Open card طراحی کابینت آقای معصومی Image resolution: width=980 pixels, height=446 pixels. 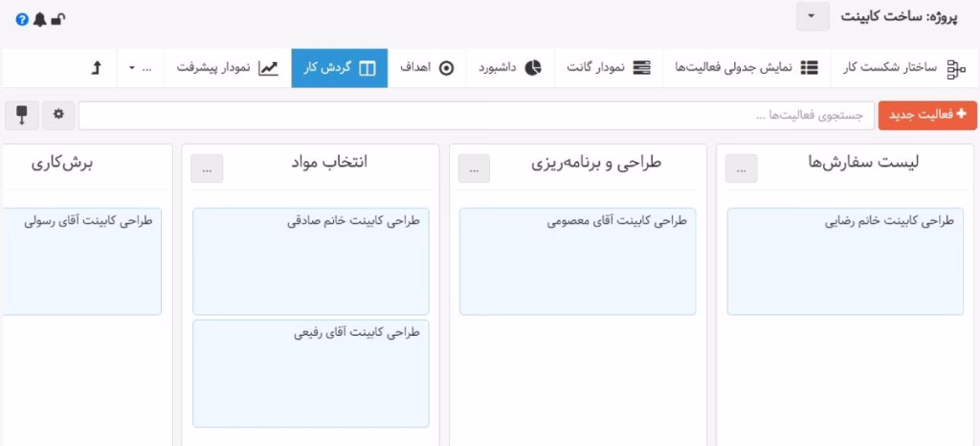577,261
